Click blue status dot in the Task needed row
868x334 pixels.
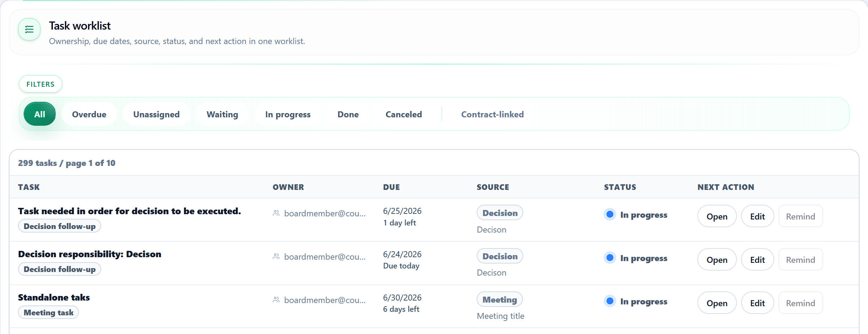point(610,215)
